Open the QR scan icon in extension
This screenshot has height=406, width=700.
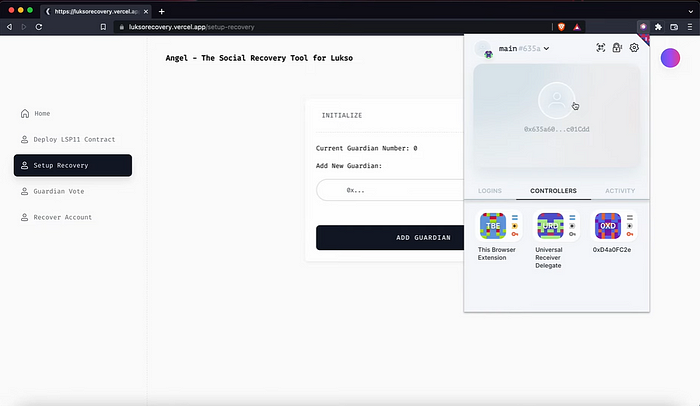click(x=600, y=48)
